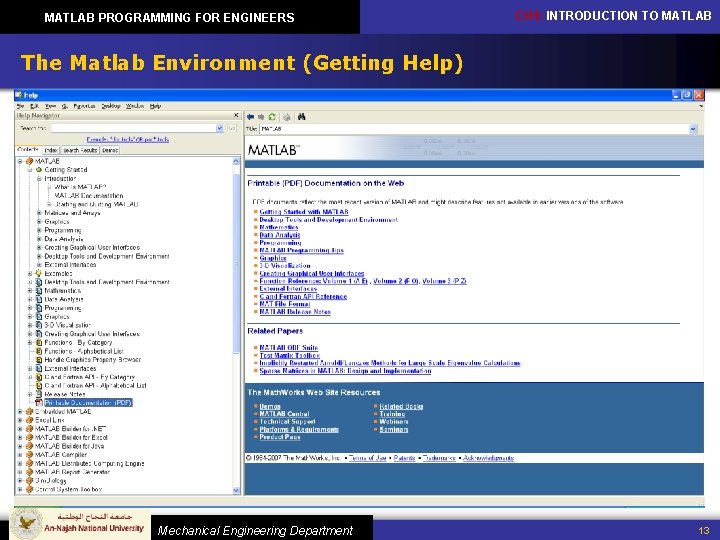The width and height of the screenshot is (720, 540).
Task: Click the navigator scrollbar down arrow
Action: [x=236, y=490]
